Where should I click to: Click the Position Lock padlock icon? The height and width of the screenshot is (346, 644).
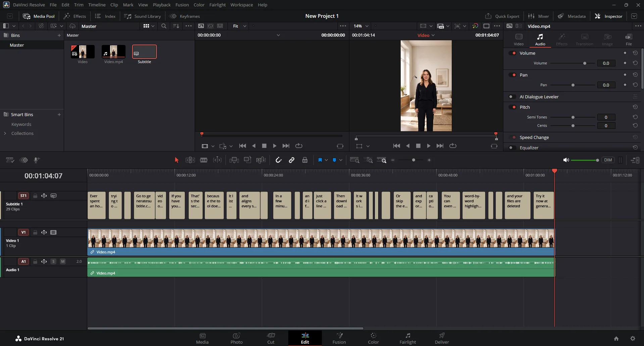[305, 160]
